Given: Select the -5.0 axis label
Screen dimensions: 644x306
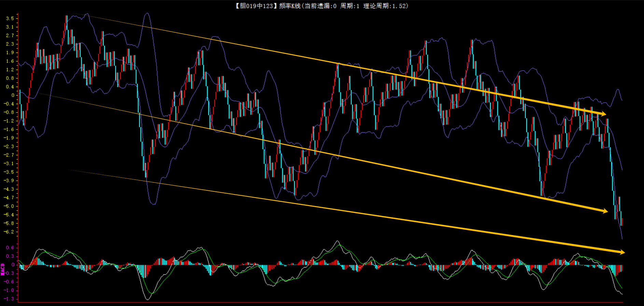Looking at the screenshot, I should click(x=9, y=206).
